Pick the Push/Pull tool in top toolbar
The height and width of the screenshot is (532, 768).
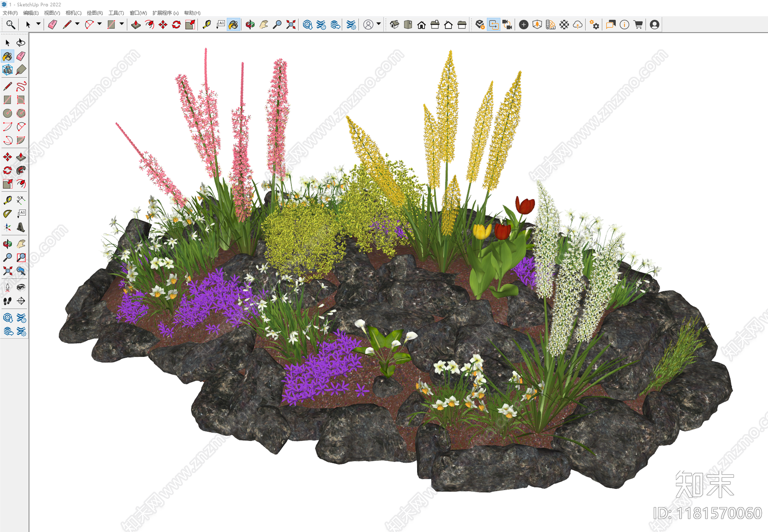click(136, 24)
